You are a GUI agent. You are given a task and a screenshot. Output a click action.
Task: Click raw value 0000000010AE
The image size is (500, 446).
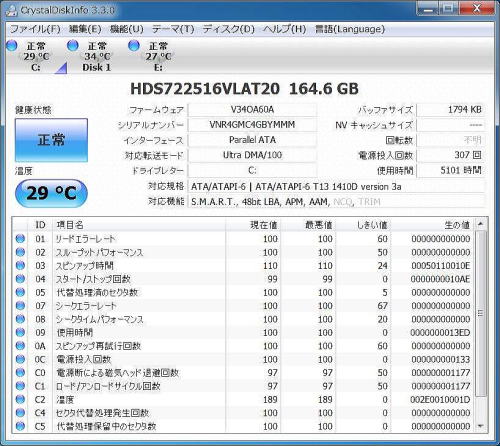pyautogui.click(x=441, y=279)
